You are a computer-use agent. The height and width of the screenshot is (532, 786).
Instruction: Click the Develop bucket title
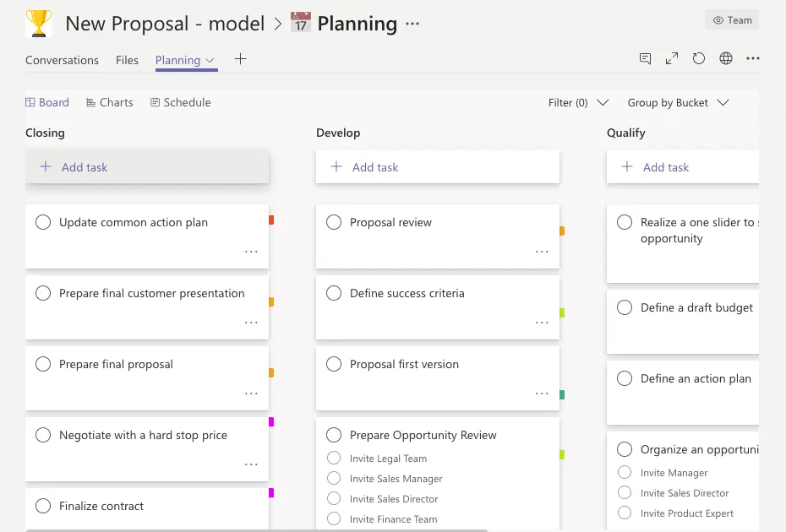[x=338, y=133]
